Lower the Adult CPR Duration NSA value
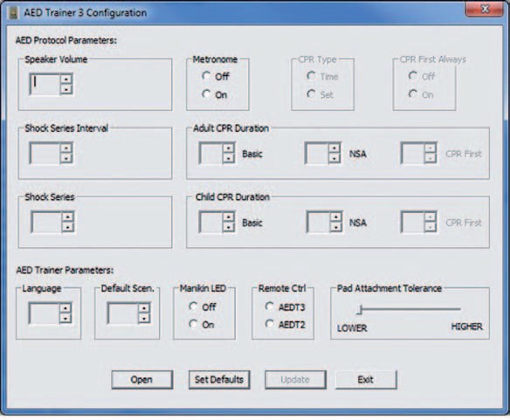The width and height of the screenshot is (510, 420). click(x=334, y=158)
